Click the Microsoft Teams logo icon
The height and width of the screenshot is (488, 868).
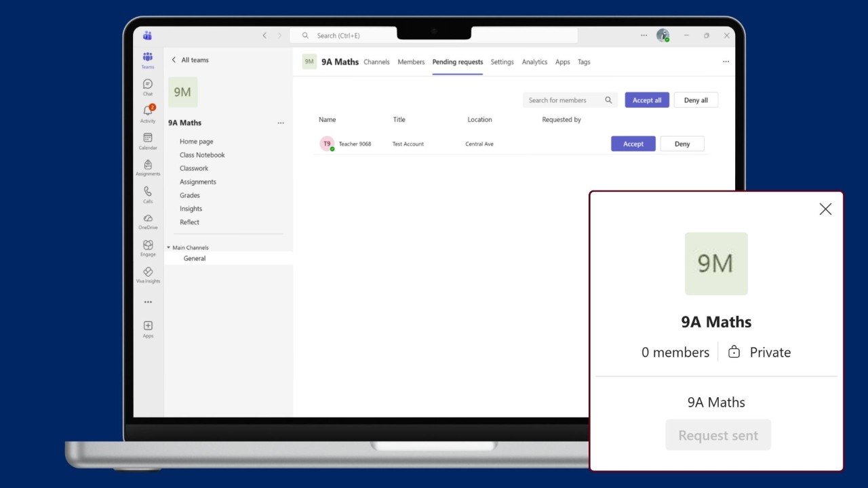click(147, 35)
